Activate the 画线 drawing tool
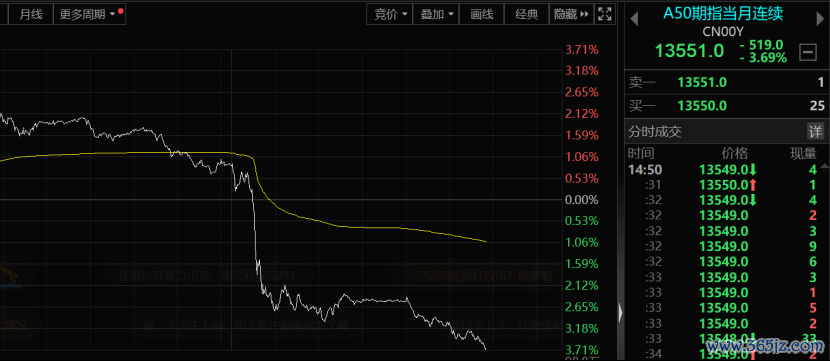This screenshot has height=361, width=830. point(482,14)
